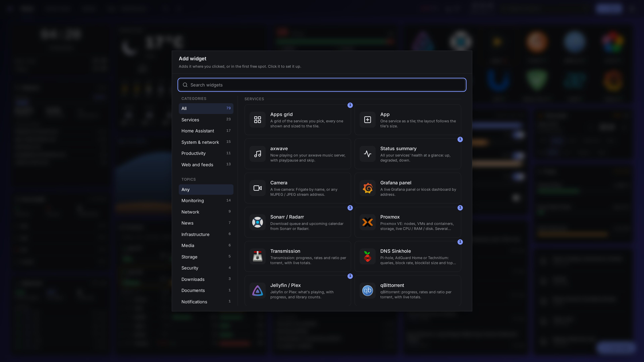644x362 pixels.
Task: Click the qBittorrent logo icon
Action: tap(367, 291)
